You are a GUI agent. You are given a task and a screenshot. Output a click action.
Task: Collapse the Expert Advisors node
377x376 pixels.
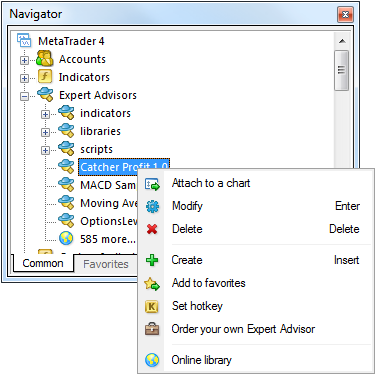tap(24, 96)
